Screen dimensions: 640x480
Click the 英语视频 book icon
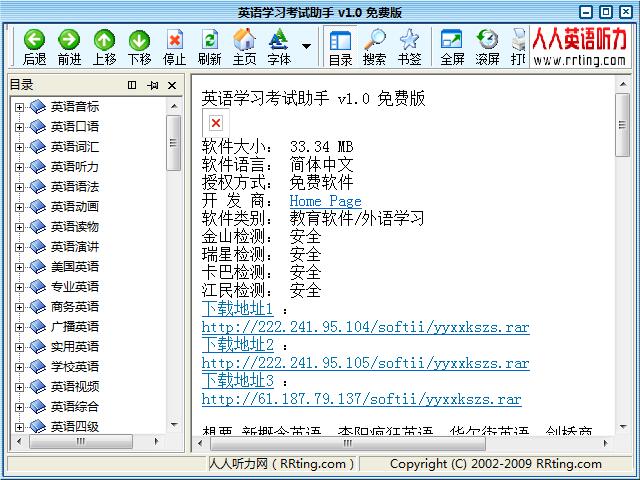pos(38,387)
